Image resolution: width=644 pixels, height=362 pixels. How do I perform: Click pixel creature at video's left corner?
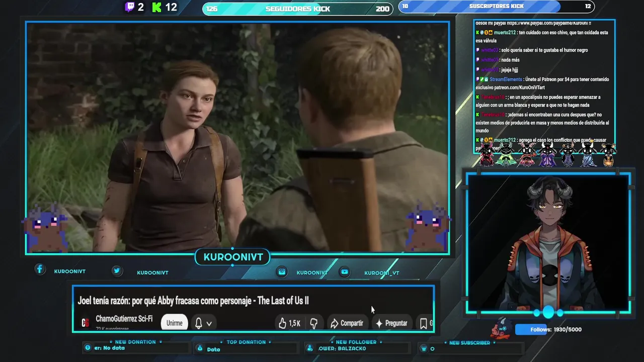[46, 227]
